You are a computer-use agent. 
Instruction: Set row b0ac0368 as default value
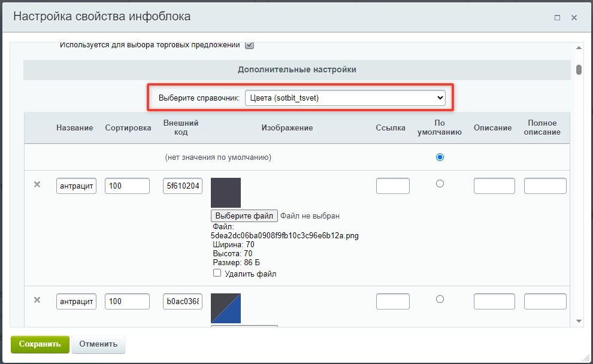coord(440,299)
